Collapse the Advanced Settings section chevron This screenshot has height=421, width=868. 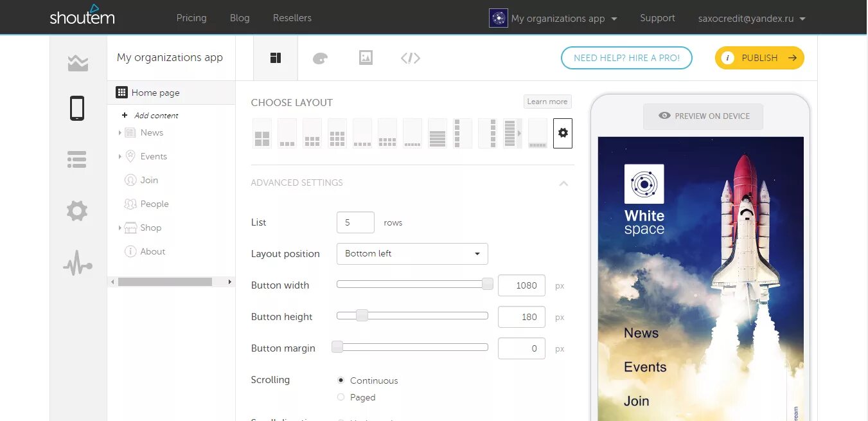point(563,183)
